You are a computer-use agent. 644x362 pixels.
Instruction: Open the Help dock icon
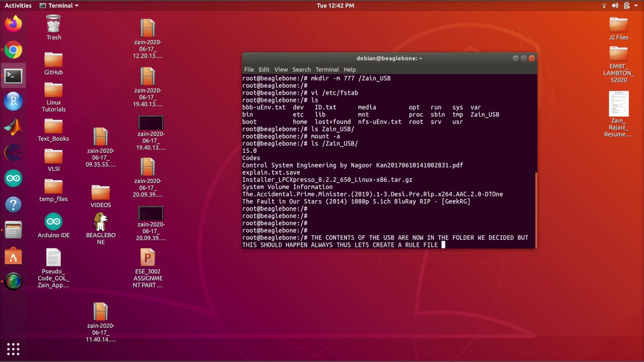coord(14,204)
